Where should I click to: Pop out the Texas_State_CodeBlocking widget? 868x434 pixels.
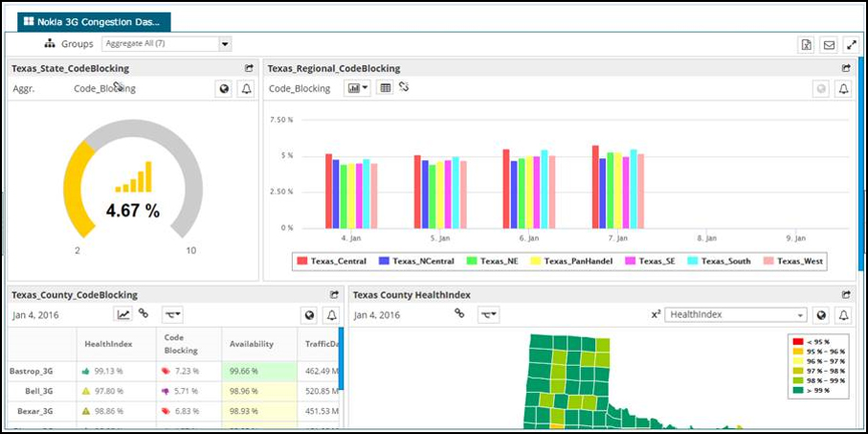(x=249, y=68)
